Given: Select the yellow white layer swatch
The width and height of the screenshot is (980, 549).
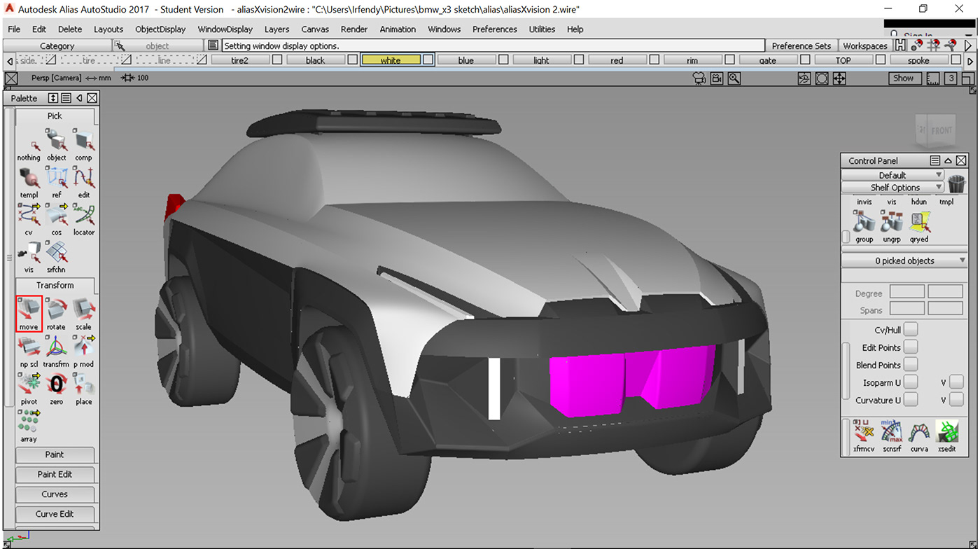Looking at the screenshot, I should (x=391, y=60).
